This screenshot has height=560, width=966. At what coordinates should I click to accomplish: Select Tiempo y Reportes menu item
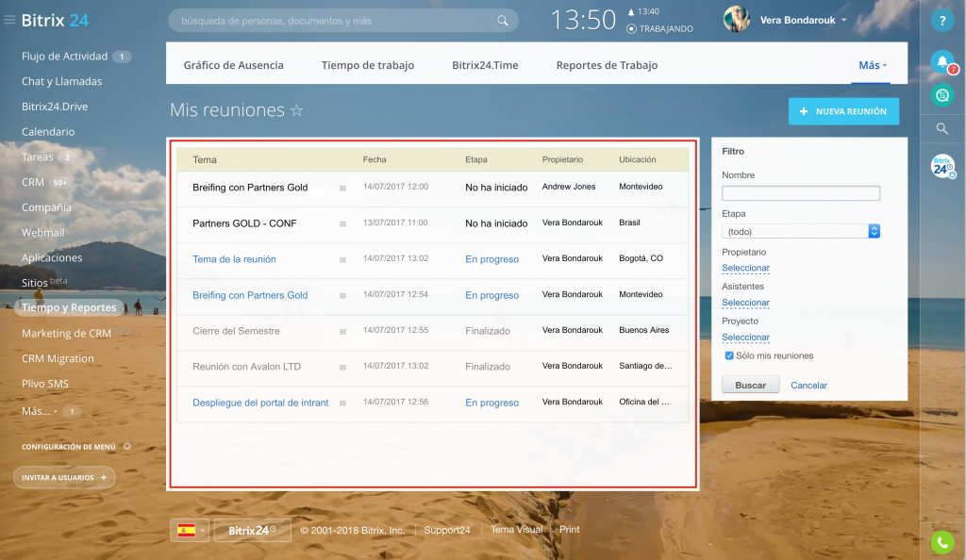(x=69, y=307)
